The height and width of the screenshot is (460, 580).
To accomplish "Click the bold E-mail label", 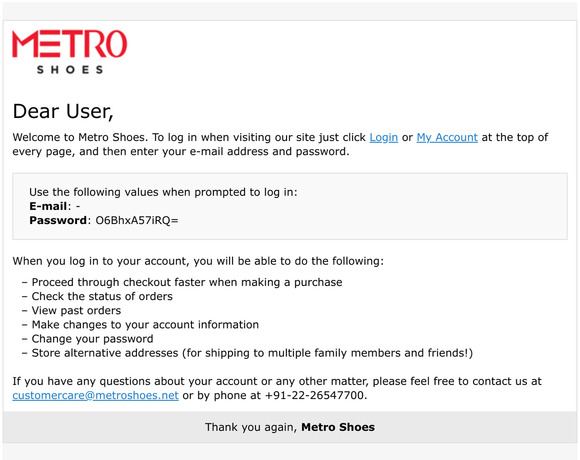I will [48, 206].
